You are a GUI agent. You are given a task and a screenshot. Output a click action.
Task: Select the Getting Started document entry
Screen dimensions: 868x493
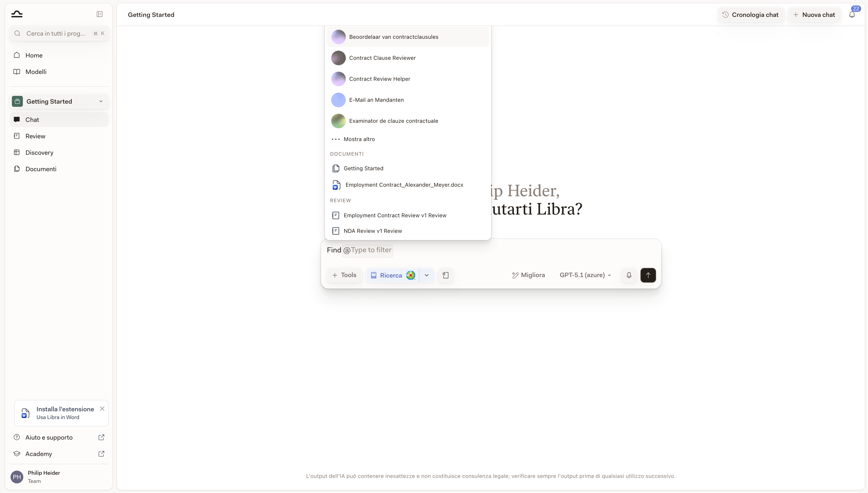tap(408, 168)
